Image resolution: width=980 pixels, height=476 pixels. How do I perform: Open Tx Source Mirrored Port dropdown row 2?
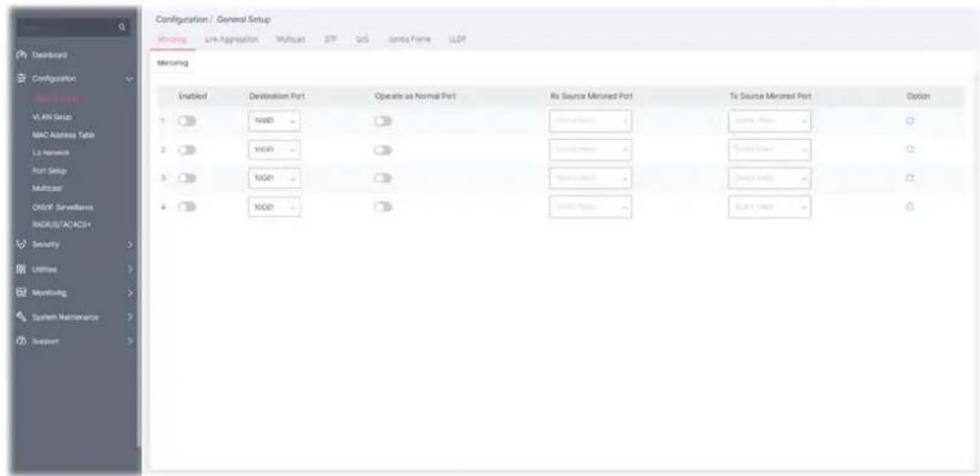[769, 150]
